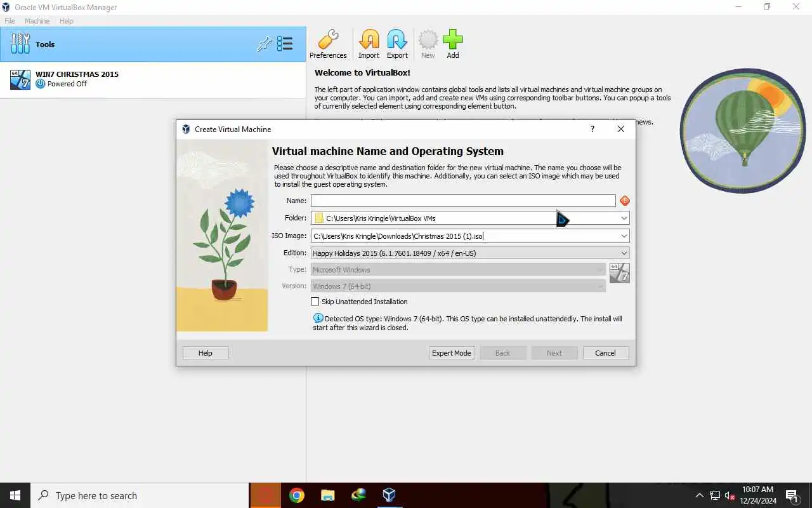
Task: Open the notification center icon
Action: (792, 495)
